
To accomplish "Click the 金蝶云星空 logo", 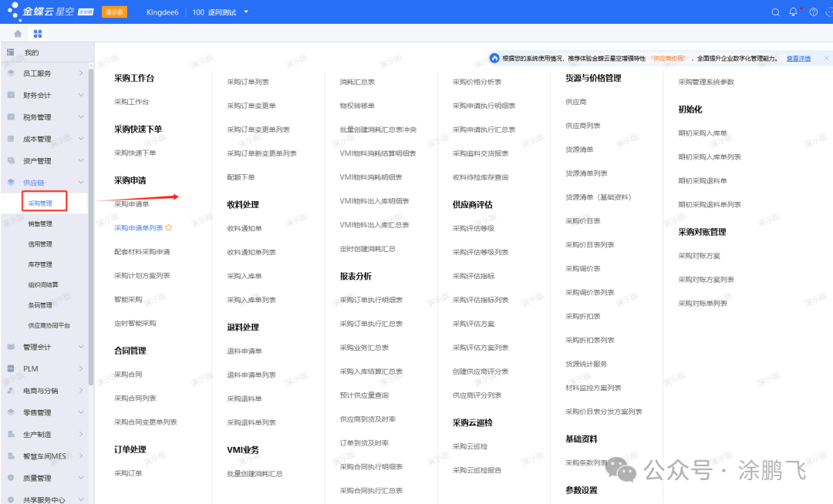I will [x=50, y=11].
